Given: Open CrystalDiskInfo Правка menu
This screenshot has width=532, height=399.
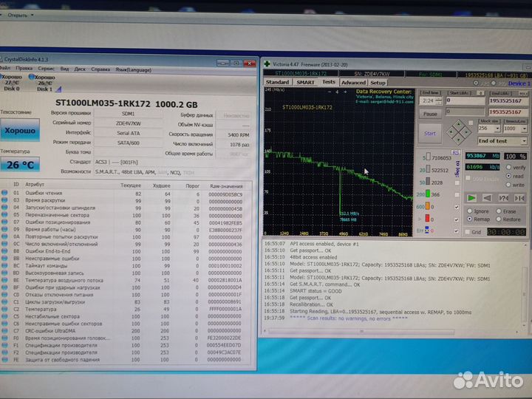Looking at the screenshot, I should point(24,68).
